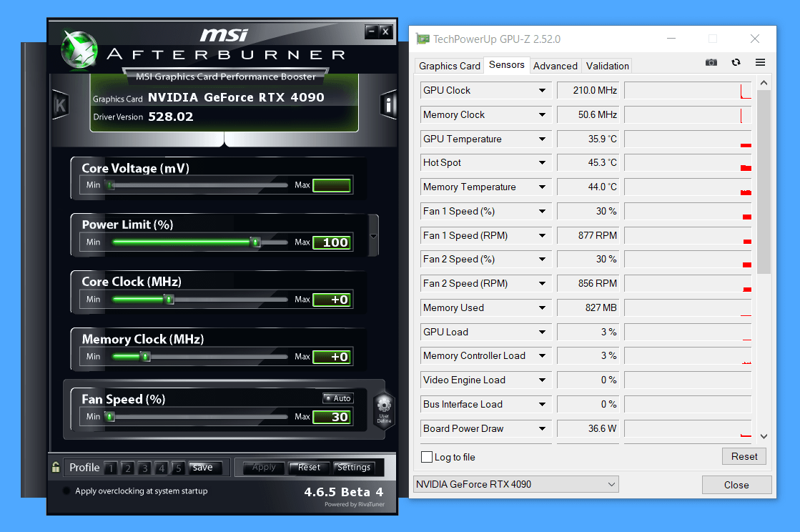Select profile slot 3
The width and height of the screenshot is (800, 532).
[144, 468]
